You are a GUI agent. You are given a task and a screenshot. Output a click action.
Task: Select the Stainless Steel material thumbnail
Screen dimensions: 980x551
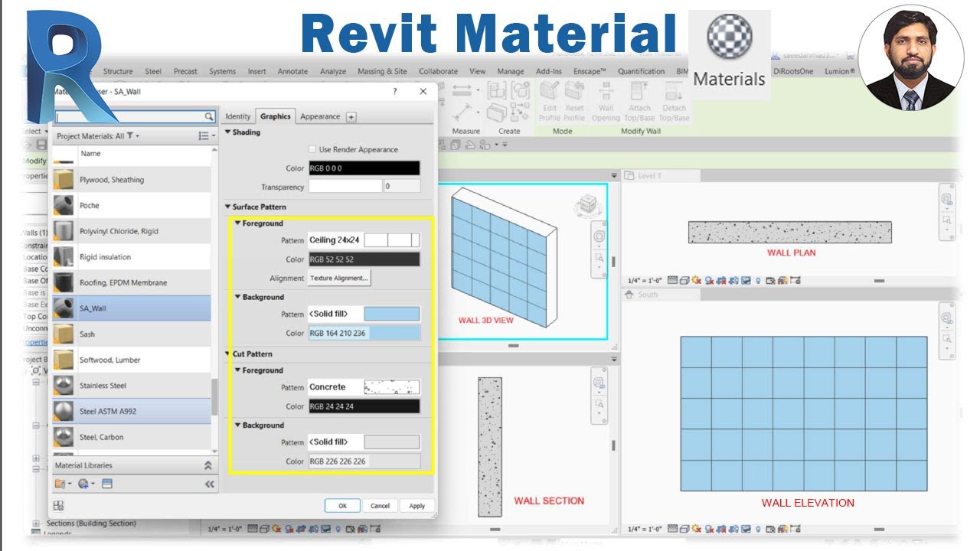click(64, 386)
